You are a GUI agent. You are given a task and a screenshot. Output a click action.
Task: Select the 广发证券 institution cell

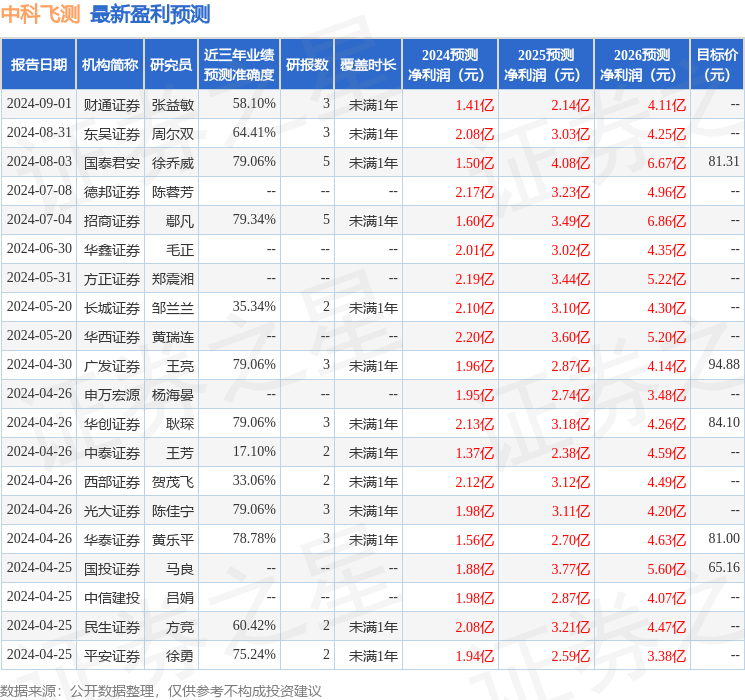tap(112, 366)
